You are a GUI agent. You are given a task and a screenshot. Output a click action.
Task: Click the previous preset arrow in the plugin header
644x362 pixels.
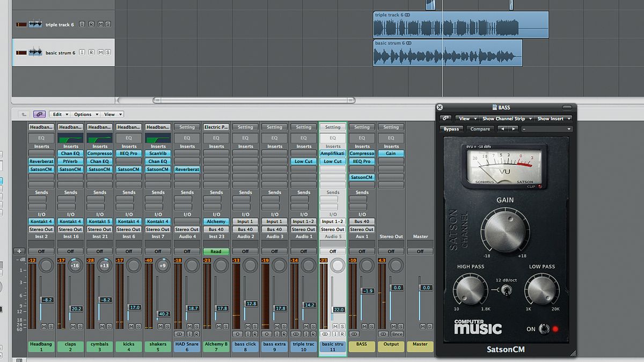(x=502, y=129)
